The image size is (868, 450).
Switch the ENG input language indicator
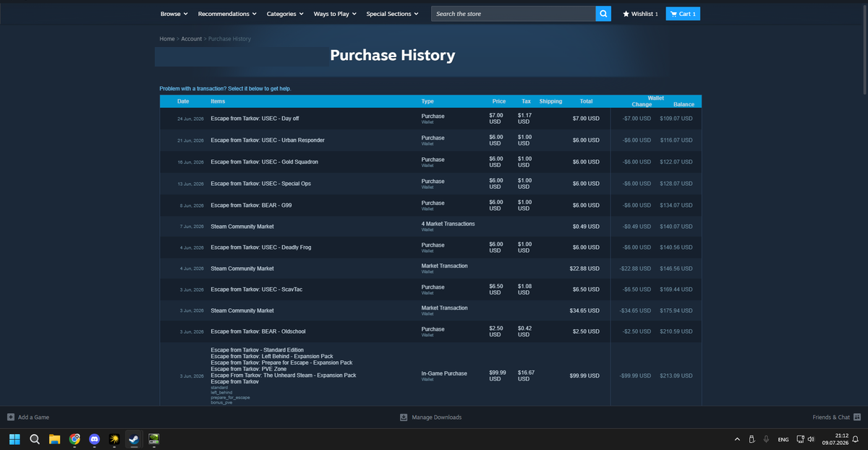point(783,439)
